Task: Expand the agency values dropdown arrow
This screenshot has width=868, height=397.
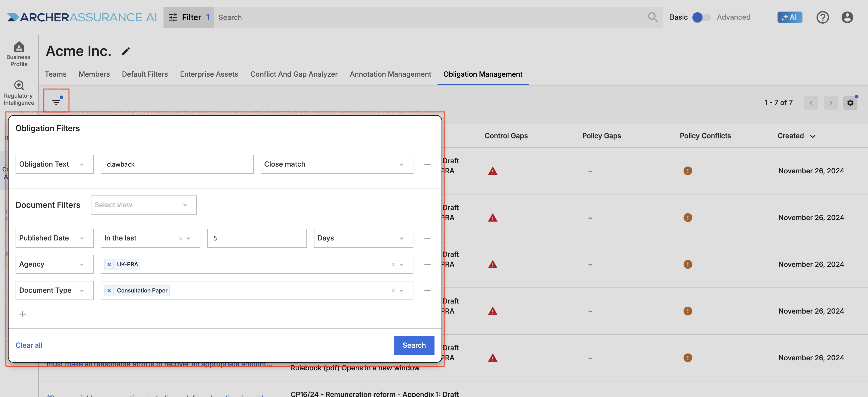Action: [x=402, y=265]
